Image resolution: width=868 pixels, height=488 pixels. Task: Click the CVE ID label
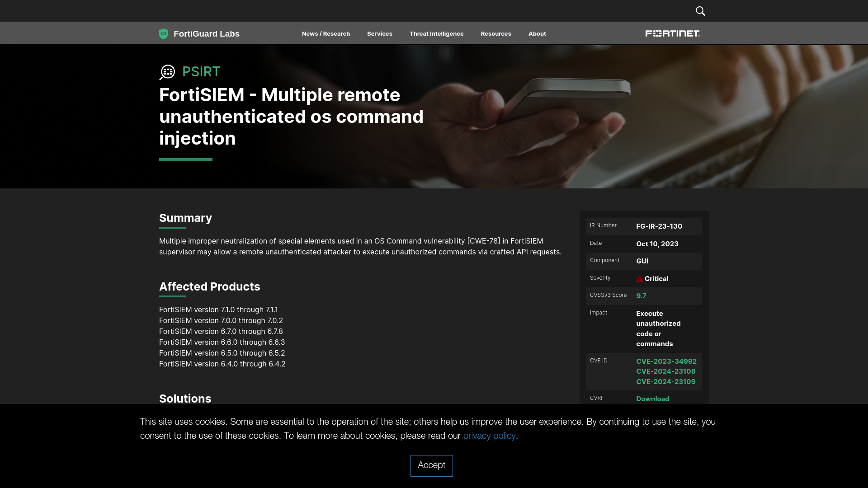(x=599, y=361)
